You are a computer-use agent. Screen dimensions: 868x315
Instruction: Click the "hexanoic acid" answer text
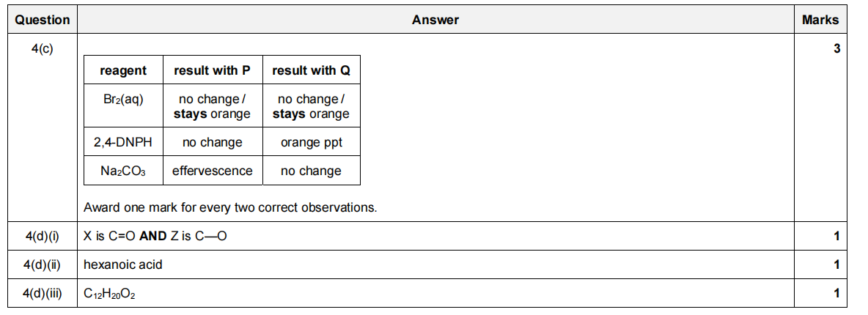click(x=123, y=264)
